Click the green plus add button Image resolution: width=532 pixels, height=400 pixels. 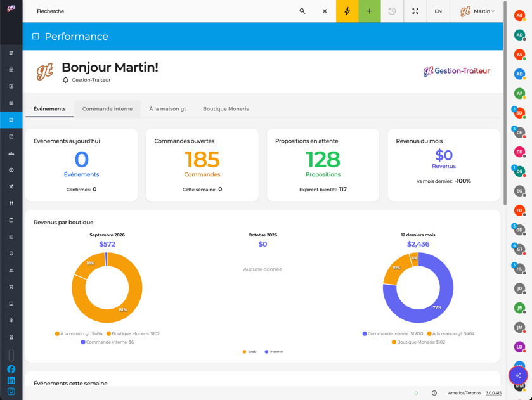point(370,11)
